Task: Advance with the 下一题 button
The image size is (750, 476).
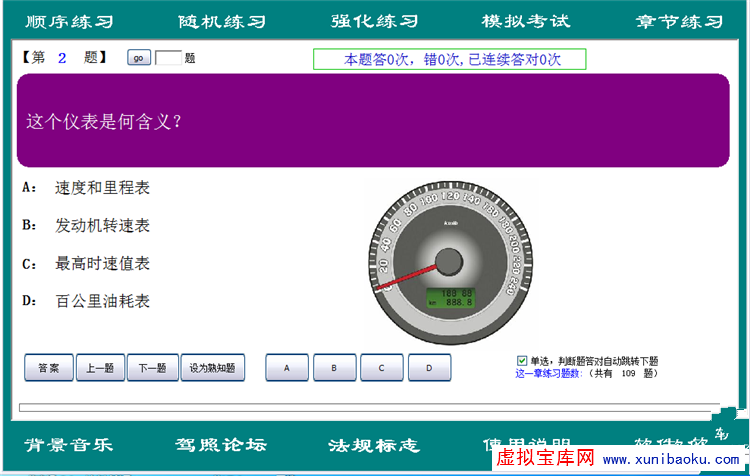Action: [153, 368]
